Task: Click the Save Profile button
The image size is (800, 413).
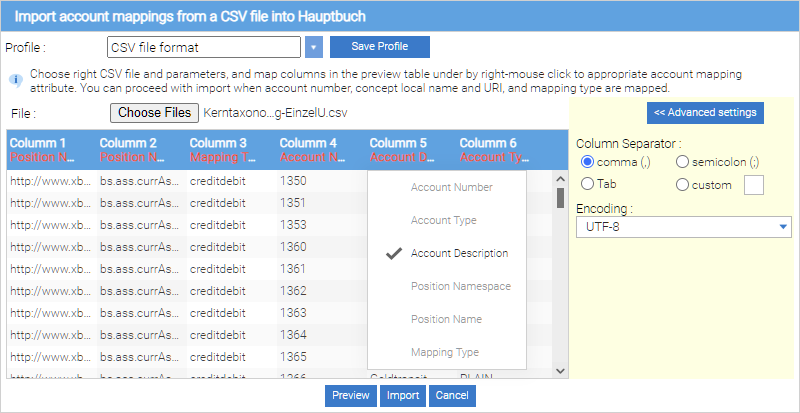Action: [x=379, y=47]
